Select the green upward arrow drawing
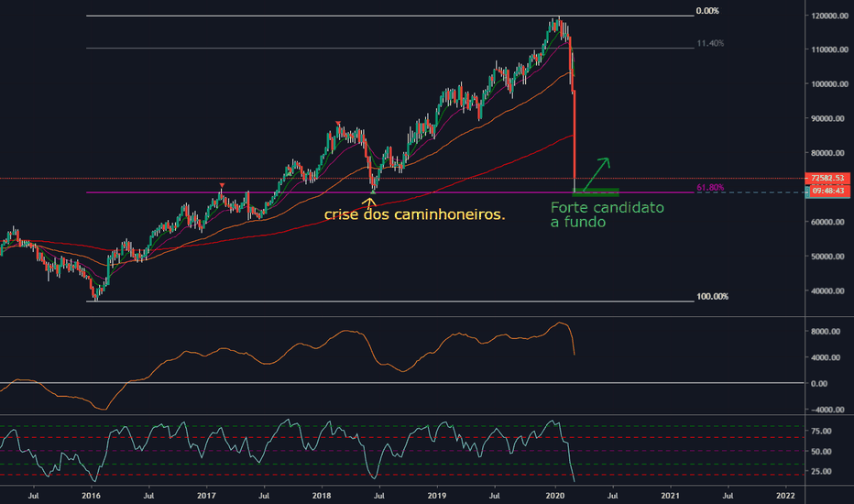854x504 pixels. (596, 174)
